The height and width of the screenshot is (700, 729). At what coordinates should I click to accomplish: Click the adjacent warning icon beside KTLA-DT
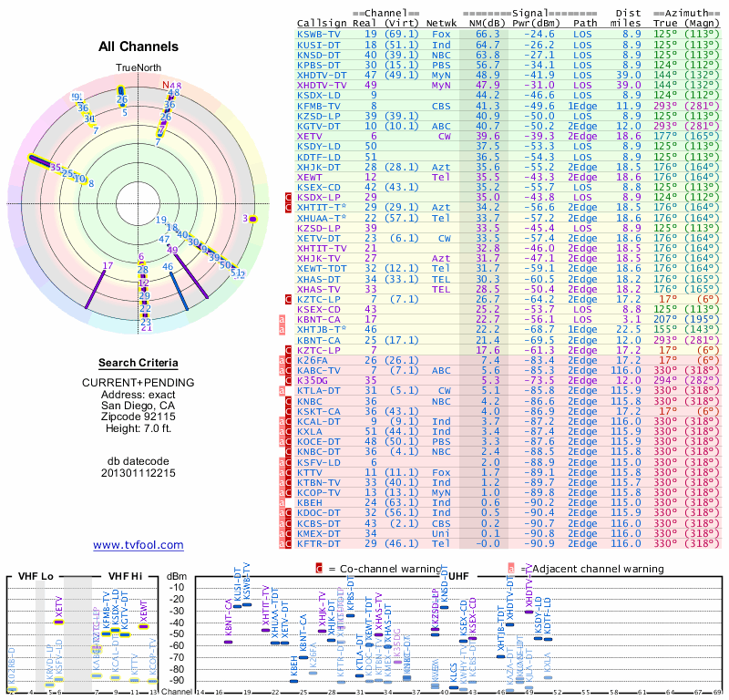tap(282, 391)
